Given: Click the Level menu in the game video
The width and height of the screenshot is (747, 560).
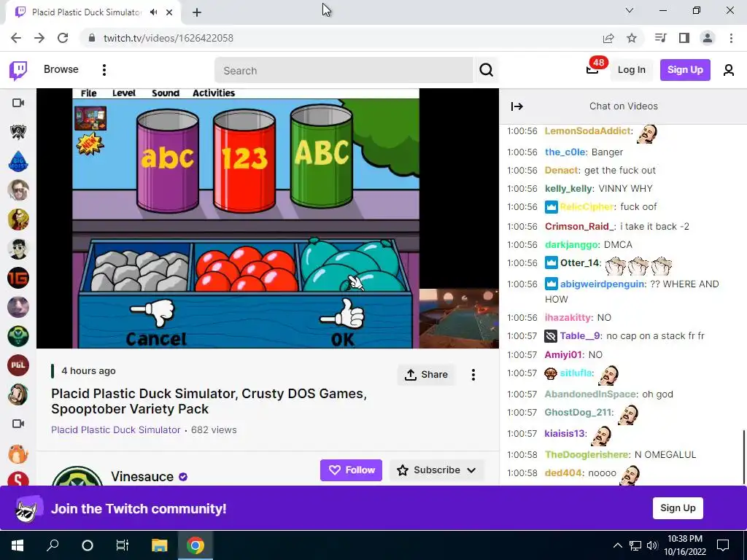Looking at the screenshot, I should pos(124,93).
